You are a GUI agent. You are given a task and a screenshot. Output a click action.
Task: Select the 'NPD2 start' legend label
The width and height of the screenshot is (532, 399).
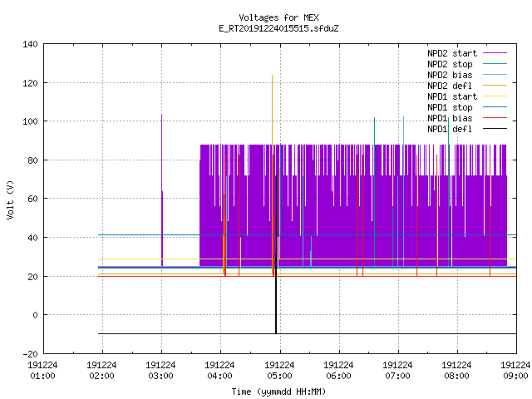coord(452,53)
